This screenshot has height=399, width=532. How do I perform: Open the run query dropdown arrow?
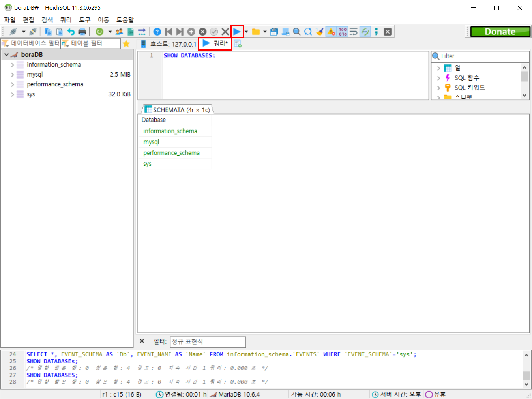246,32
